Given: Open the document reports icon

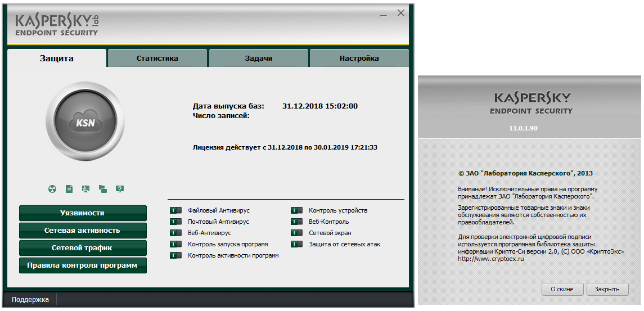Looking at the screenshot, I should click(69, 189).
